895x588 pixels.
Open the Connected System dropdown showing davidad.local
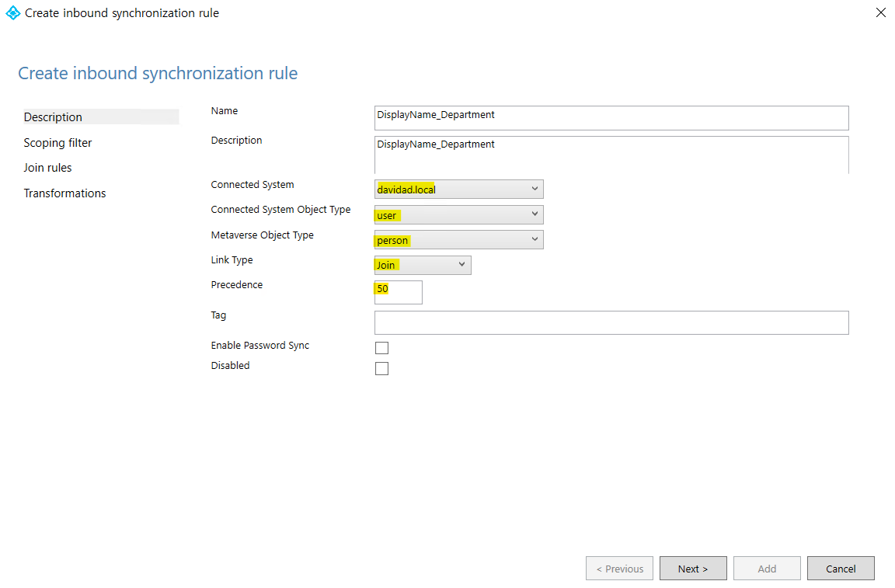coord(459,189)
